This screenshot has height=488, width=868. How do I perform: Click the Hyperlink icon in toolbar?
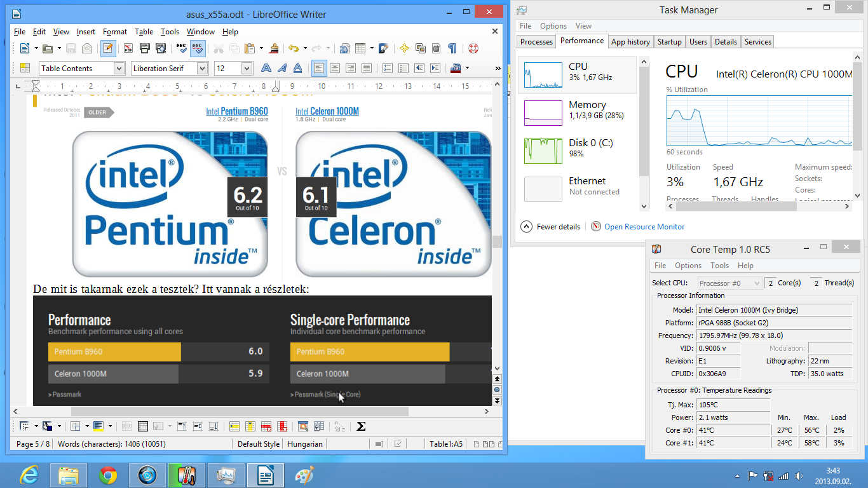tap(344, 48)
